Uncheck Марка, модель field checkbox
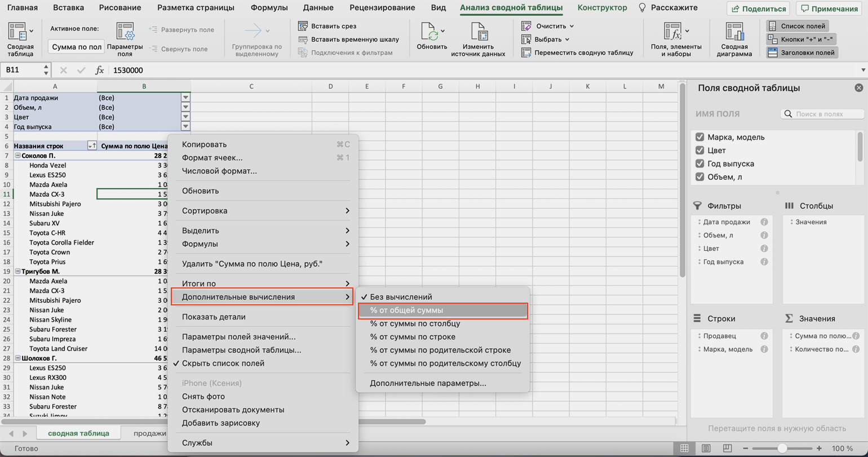Image resolution: width=868 pixels, height=457 pixels. [x=700, y=137]
